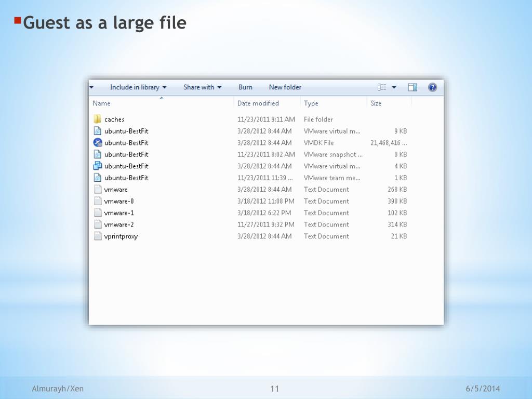Open Help with the question mark icon
Viewport: 532px width, 399px height.
432,87
